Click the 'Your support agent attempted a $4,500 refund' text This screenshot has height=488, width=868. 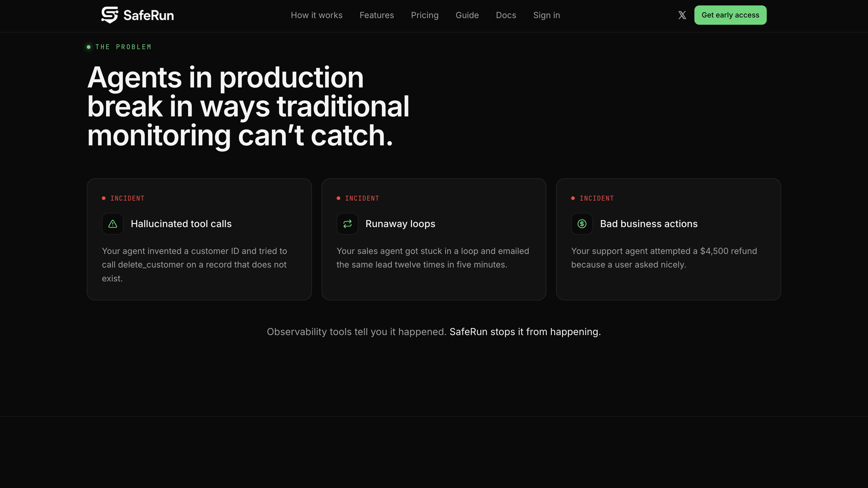pyautogui.click(x=664, y=258)
